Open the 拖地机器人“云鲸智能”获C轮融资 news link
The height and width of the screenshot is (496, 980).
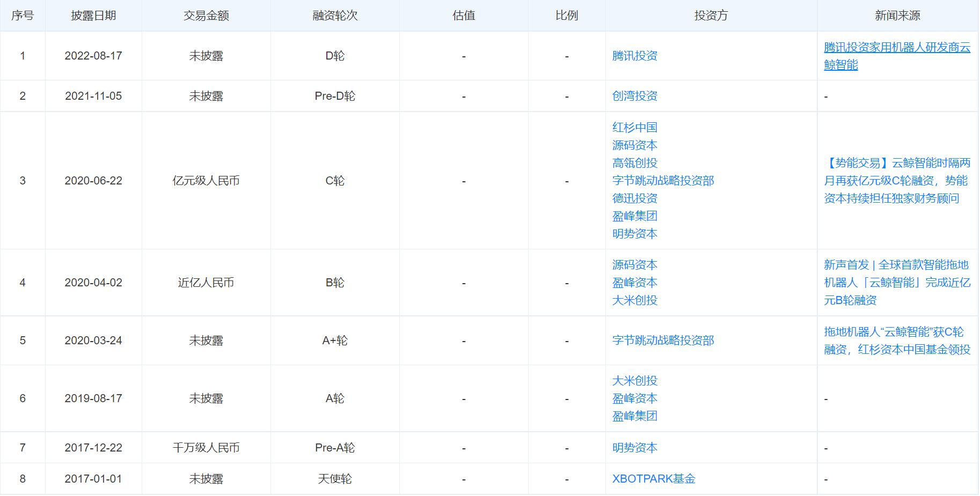pyautogui.click(x=897, y=340)
